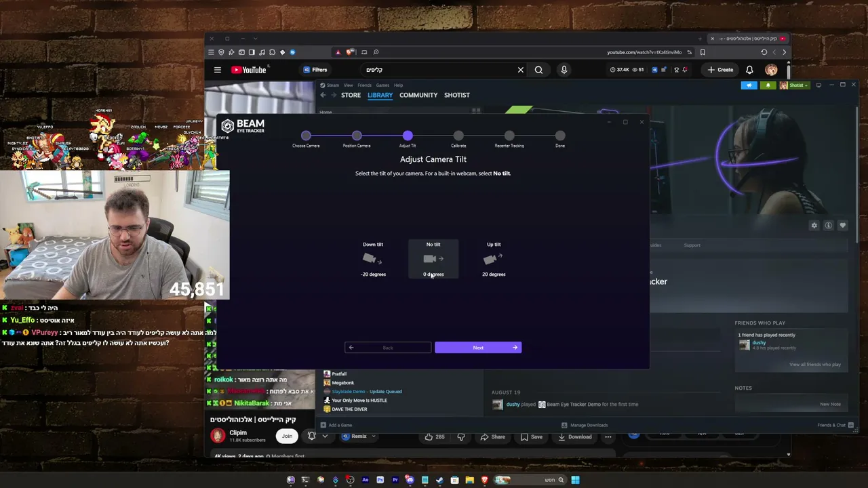The width and height of the screenshot is (868, 488).
Task: Open the Help menu in Steam
Action: pos(399,85)
